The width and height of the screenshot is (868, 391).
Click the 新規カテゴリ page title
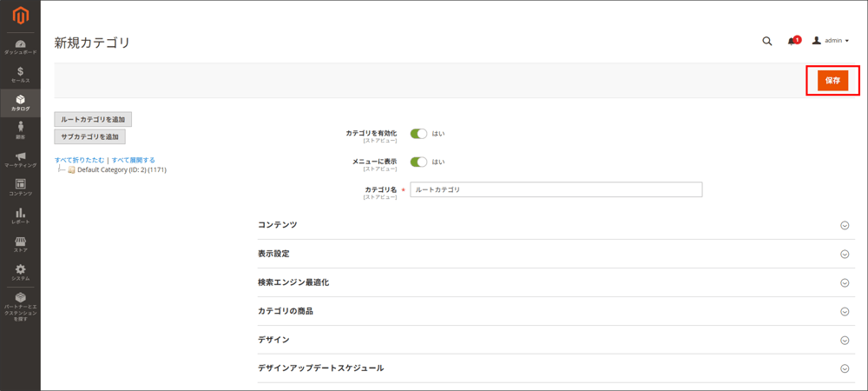click(92, 43)
